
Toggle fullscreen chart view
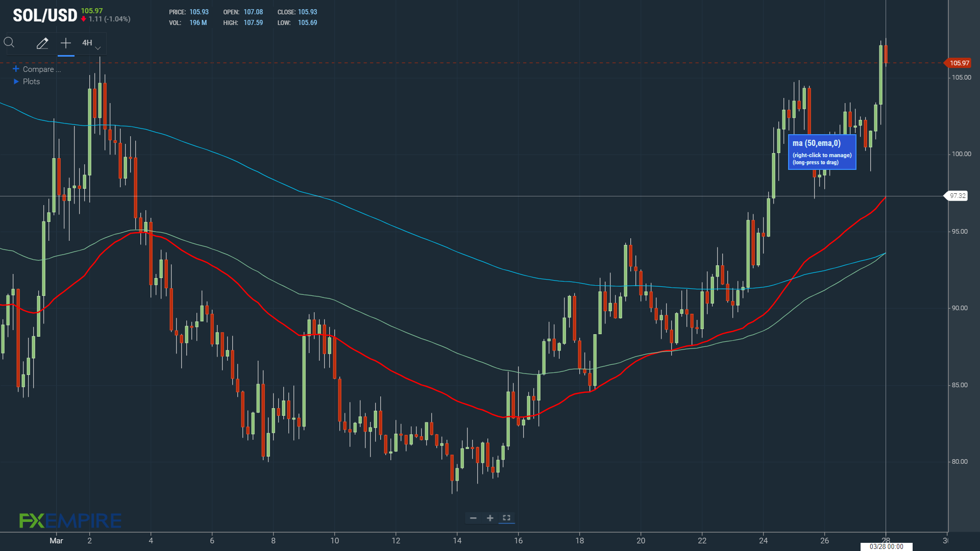tap(506, 518)
